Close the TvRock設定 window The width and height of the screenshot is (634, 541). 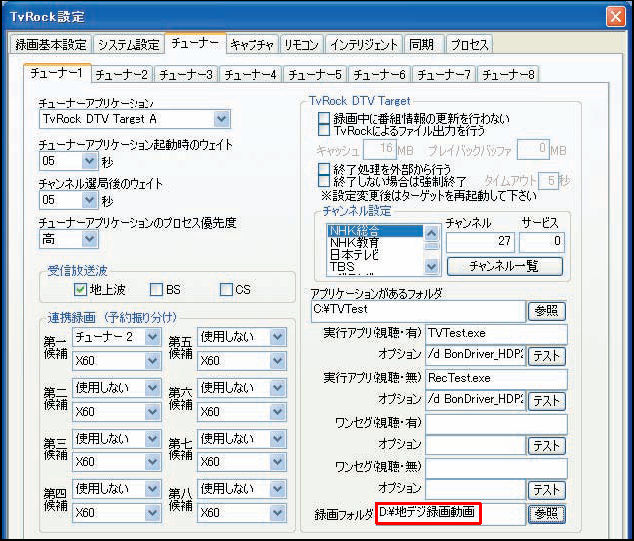(616, 17)
